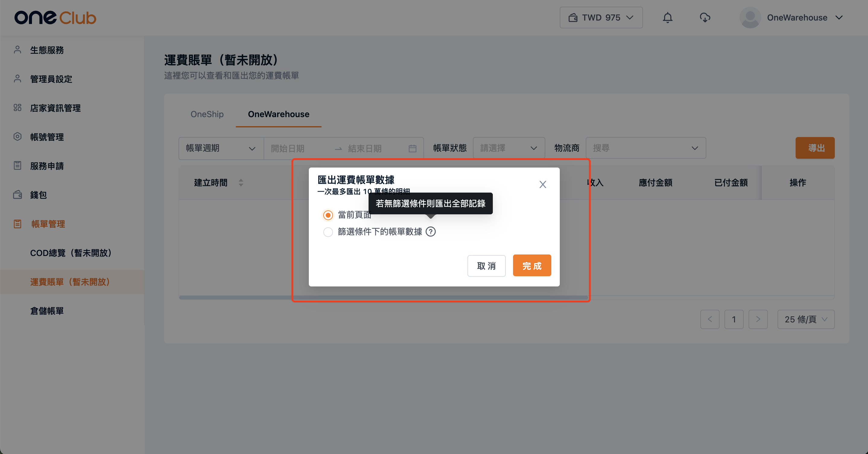Open 倉儲帳單 in the sidebar
Image resolution: width=868 pixels, height=454 pixels.
[47, 311]
